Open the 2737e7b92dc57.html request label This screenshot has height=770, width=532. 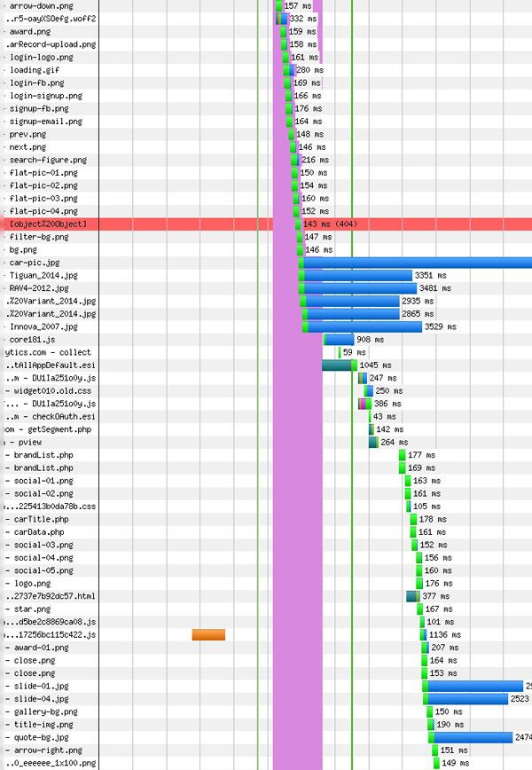pyautogui.click(x=51, y=595)
